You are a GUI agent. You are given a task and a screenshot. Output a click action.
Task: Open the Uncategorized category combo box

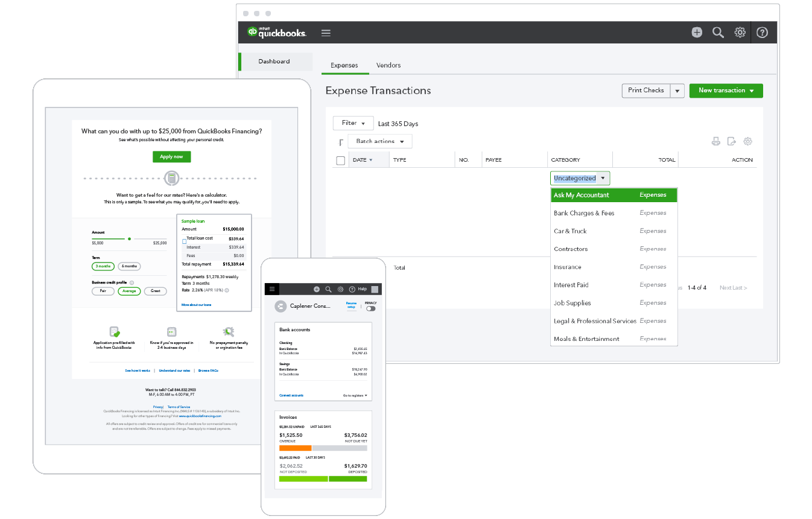click(580, 178)
